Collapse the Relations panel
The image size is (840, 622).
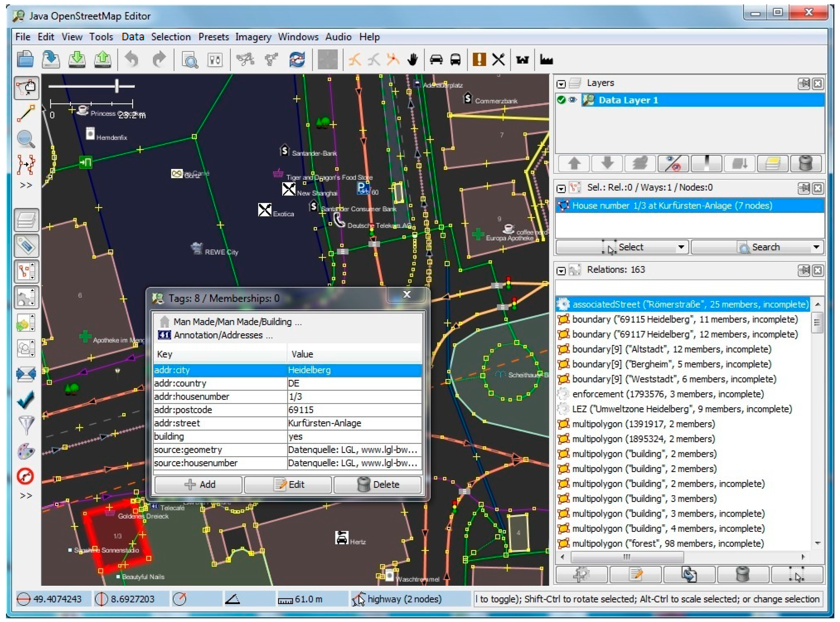coord(561,271)
